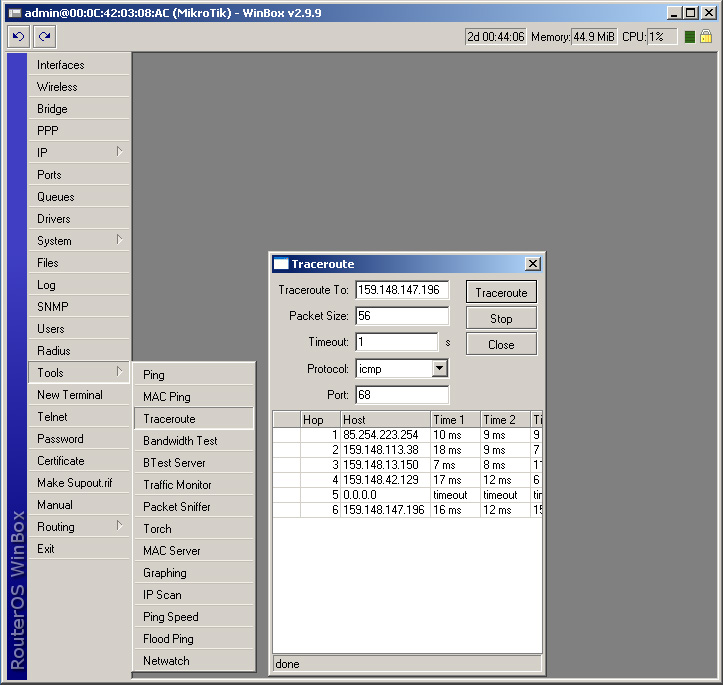Sort by the Host column header

click(x=385, y=420)
